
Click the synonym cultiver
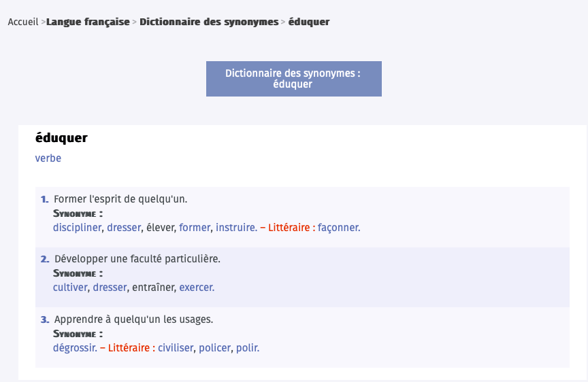70,288
